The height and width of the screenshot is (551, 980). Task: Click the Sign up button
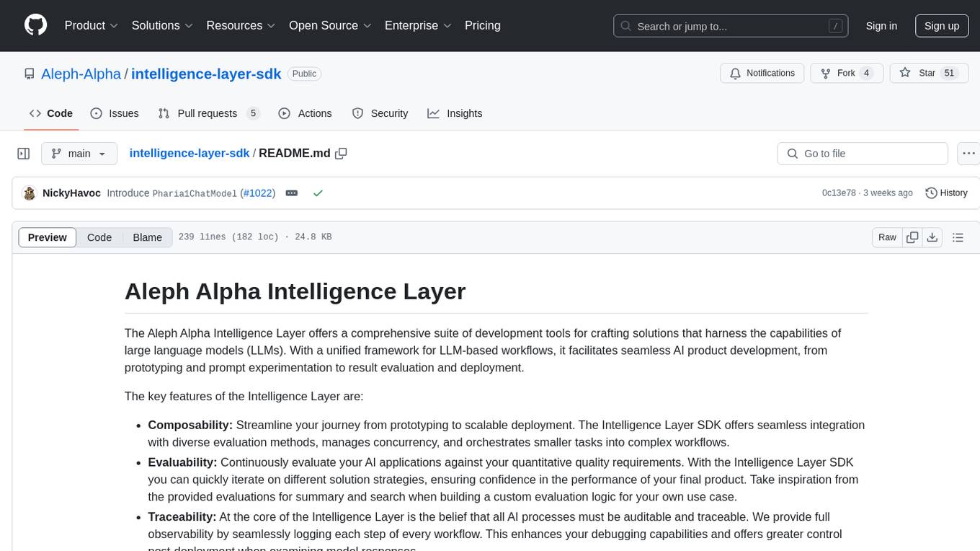coord(942,26)
